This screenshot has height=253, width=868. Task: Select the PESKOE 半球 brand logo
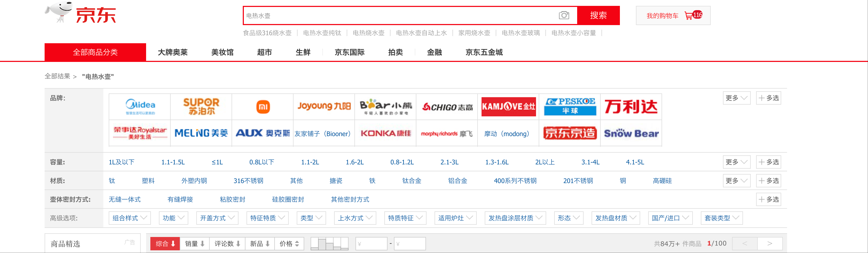pos(570,107)
